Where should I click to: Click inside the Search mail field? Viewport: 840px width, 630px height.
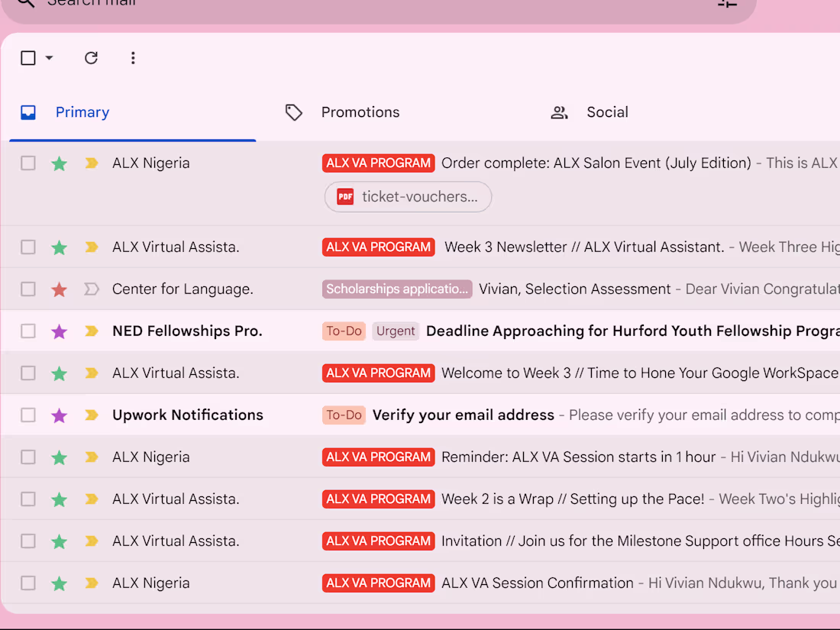coord(305,4)
